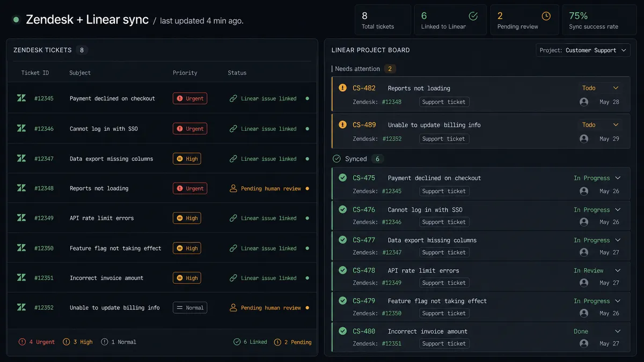Click person icon on Reports not loading row
Screen dimensions: 644x362
tap(233, 188)
